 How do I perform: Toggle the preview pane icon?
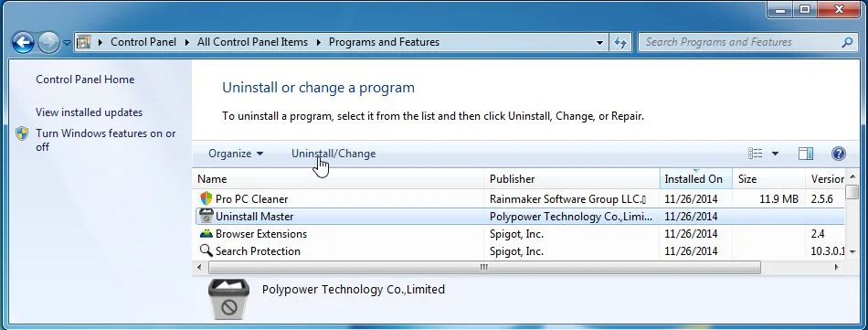[806, 154]
